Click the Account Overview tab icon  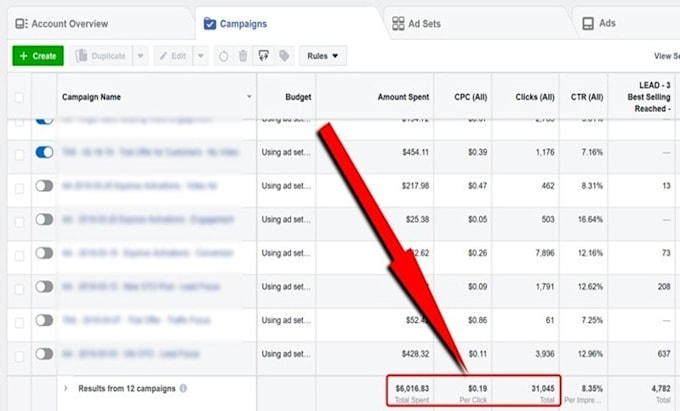click(x=21, y=23)
